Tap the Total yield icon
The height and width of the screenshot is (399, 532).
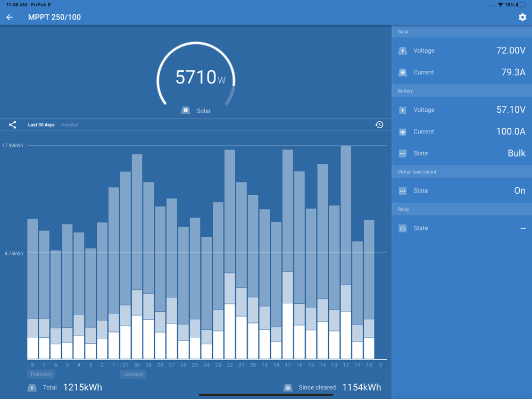(32, 387)
